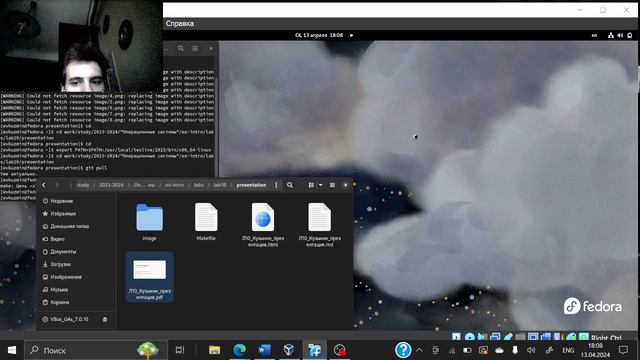Image resolution: width=640 pixels, height=360 pixels.
Task: Eject the VBox_GAs_7.0.10 disc
Action: 105,319
